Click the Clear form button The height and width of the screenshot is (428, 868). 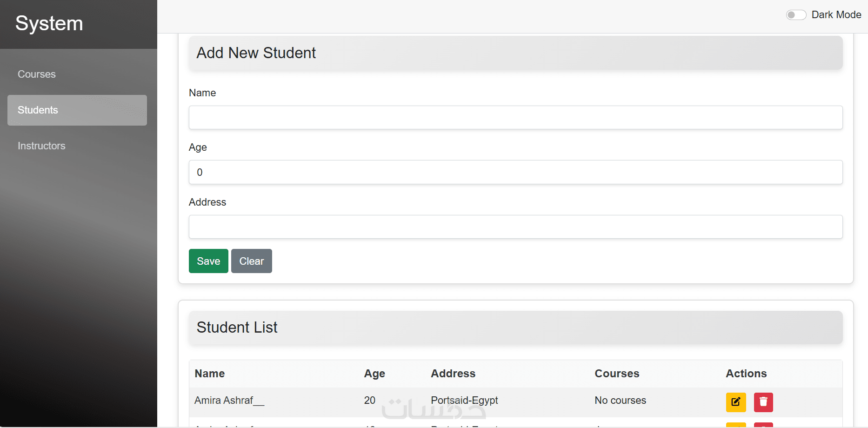[x=251, y=261]
